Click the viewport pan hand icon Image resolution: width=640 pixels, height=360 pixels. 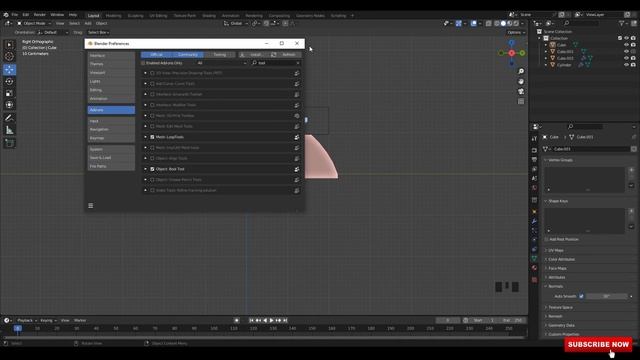coord(521,81)
